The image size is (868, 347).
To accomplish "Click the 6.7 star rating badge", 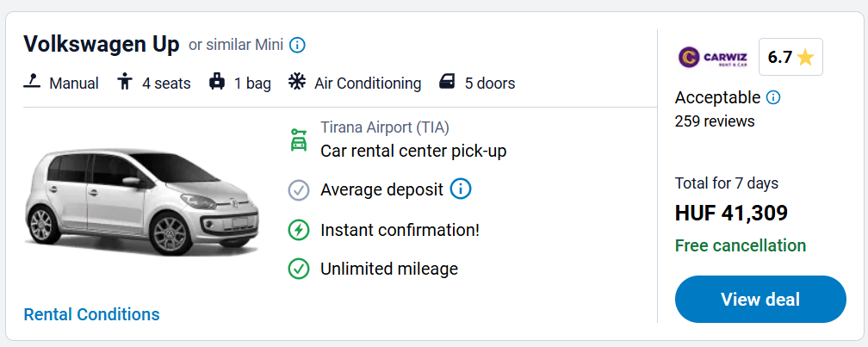I will [x=790, y=58].
